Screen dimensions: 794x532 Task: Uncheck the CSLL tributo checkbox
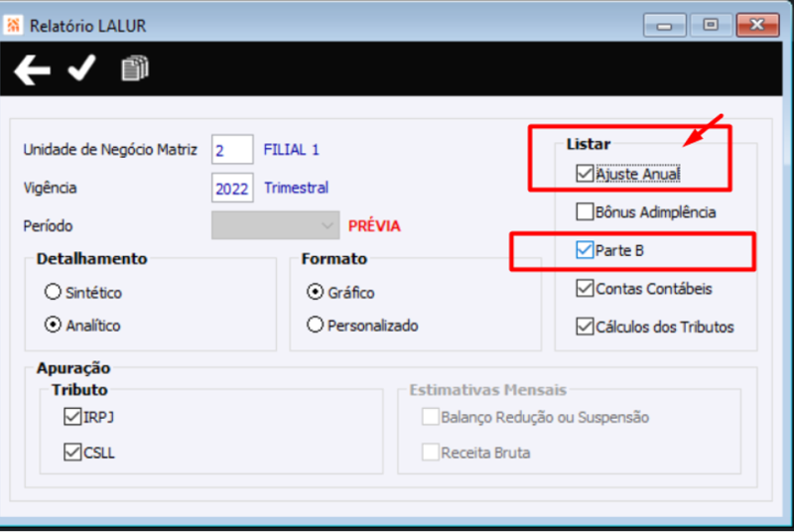click(x=72, y=452)
